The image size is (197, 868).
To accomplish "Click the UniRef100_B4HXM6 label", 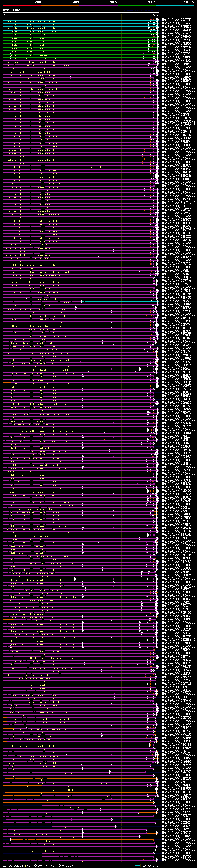I will 177,176.
